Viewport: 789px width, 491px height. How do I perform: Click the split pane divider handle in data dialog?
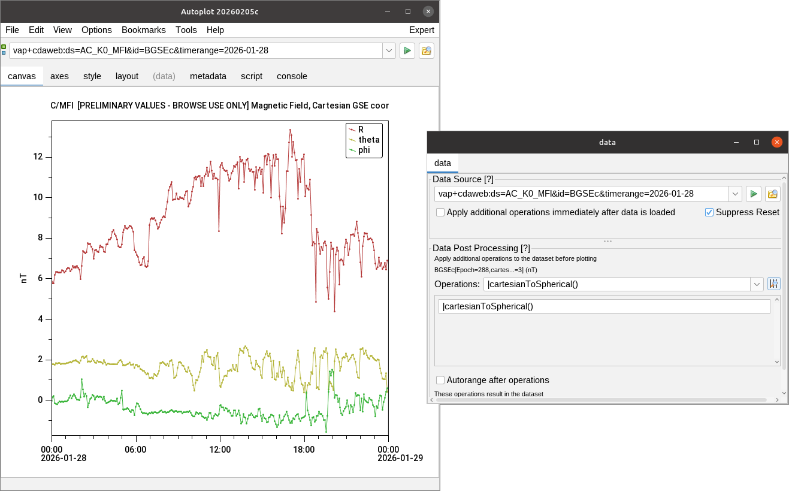pyautogui.click(x=606, y=241)
